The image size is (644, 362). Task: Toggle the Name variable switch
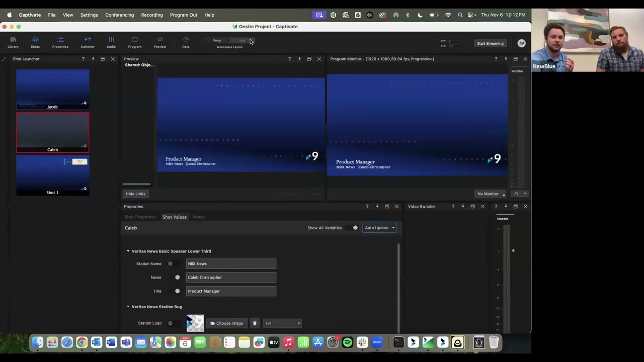(x=175, y=277)
